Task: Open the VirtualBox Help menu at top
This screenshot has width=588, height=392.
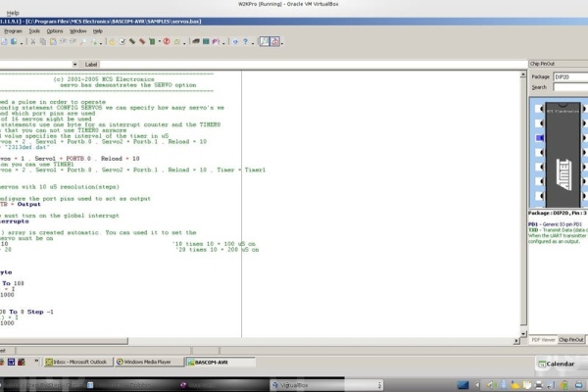Action: click(x=13, y=13)
